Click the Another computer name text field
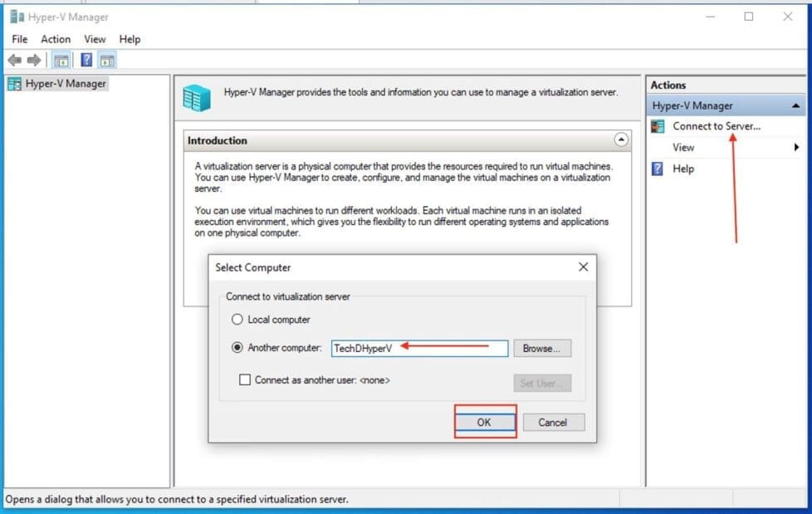 pyautogui.click(x=419, y=349)
